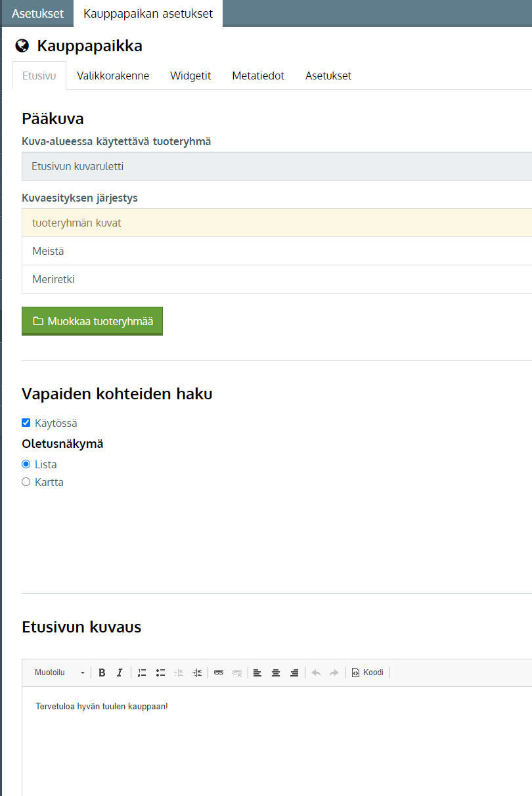Viewport: 532px width, 796px height.
Task: Click the Muokkaa tuoteryhmää button
Action: 92,321
